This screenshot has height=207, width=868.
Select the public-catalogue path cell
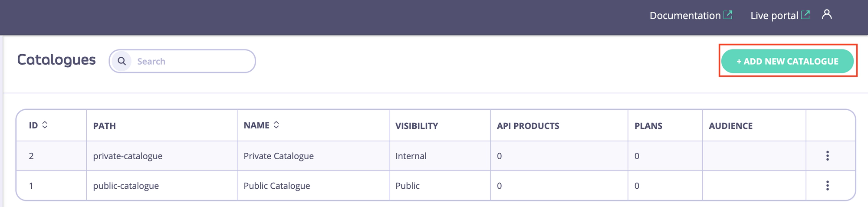[126, 186]
